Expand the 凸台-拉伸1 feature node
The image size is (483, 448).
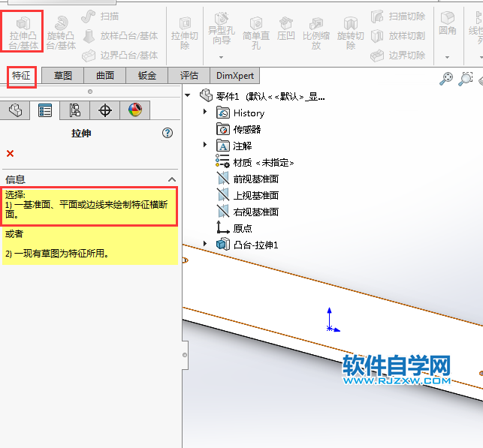[205, 245]
